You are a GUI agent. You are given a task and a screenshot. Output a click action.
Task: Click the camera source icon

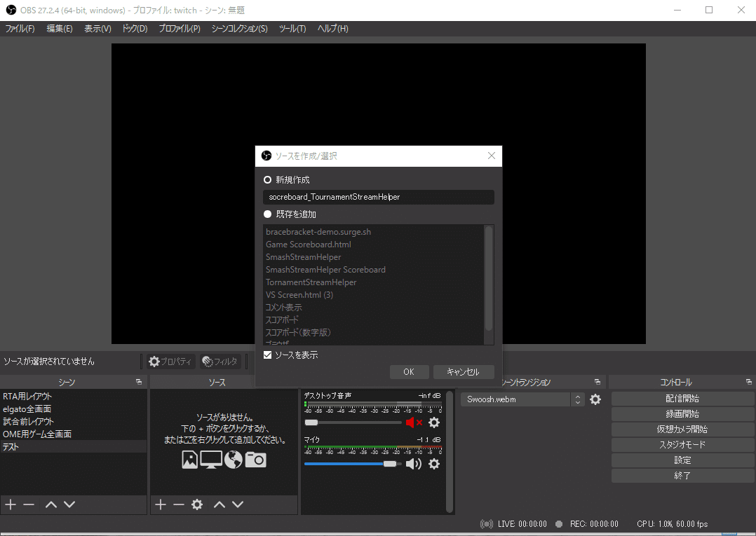coord(255,460)
